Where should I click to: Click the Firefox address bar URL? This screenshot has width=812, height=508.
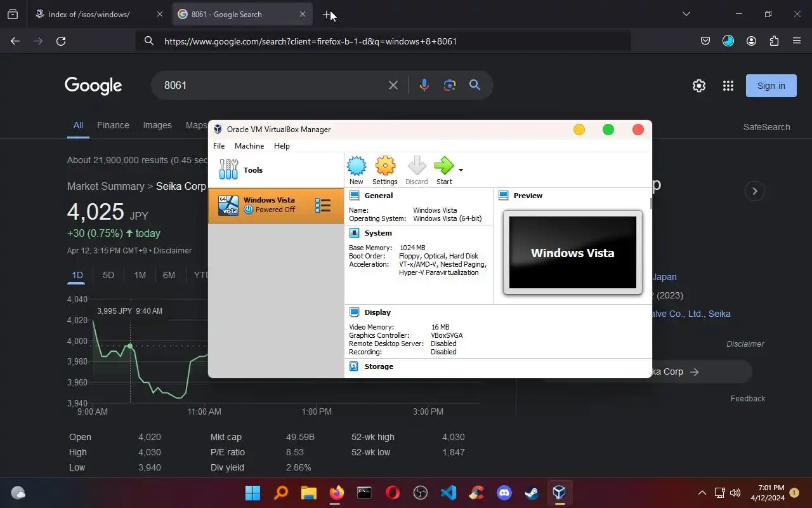(310, 41)
